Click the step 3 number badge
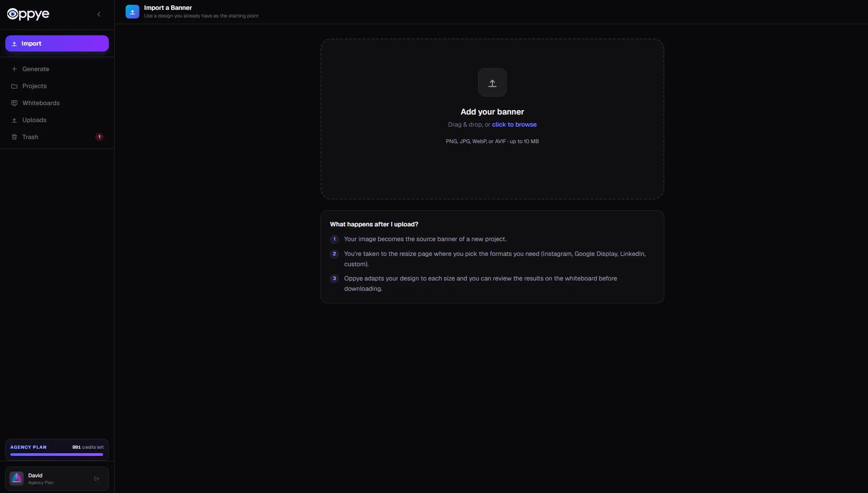 334,279
